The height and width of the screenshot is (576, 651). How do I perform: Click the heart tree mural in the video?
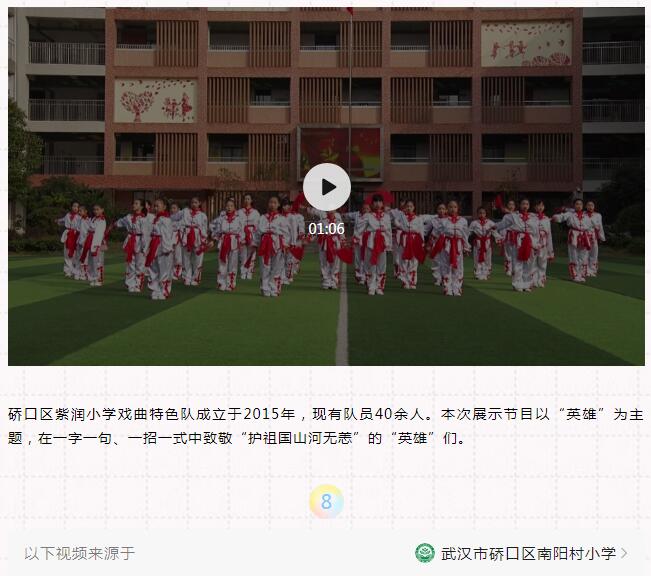click(x=154, y=101)
